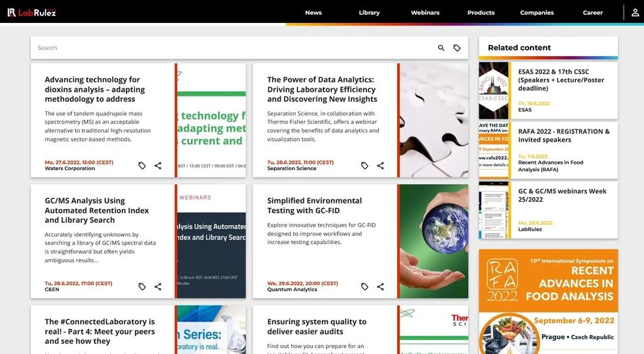Screen dimensions: 644x354
Task: Open the Companies menu
Action: [x=537, y=13]
